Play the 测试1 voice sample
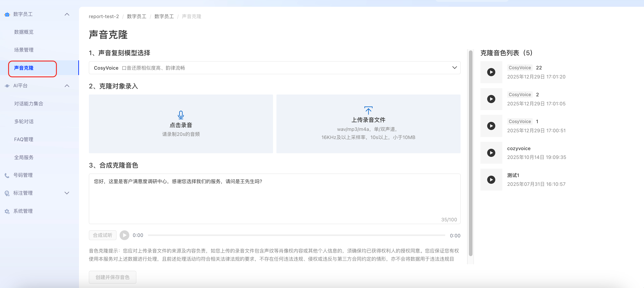The image size is (644, 288). (491, 179)
